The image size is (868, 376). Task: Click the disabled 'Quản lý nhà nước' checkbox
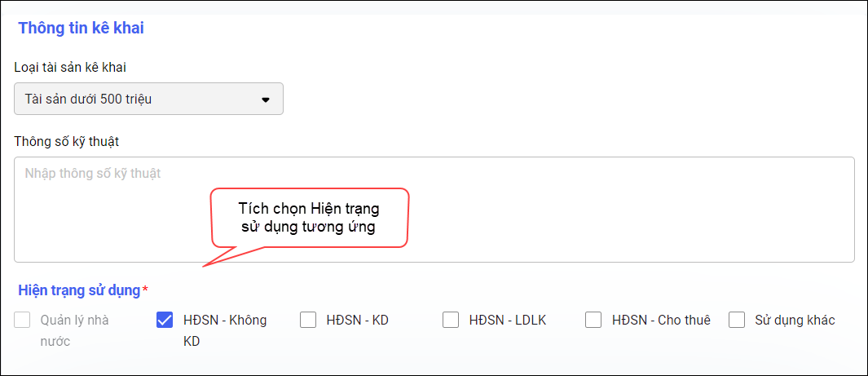point(22,320)
